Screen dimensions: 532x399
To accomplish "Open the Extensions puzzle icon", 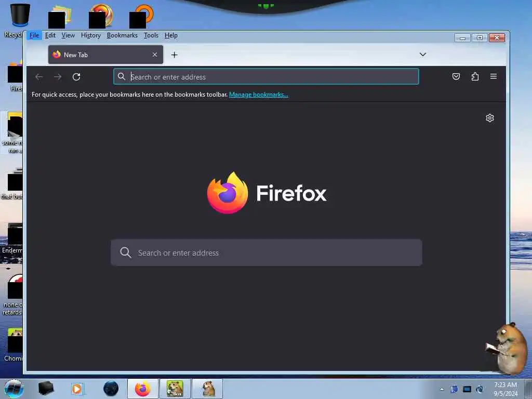I will click(x=475, y=76).
